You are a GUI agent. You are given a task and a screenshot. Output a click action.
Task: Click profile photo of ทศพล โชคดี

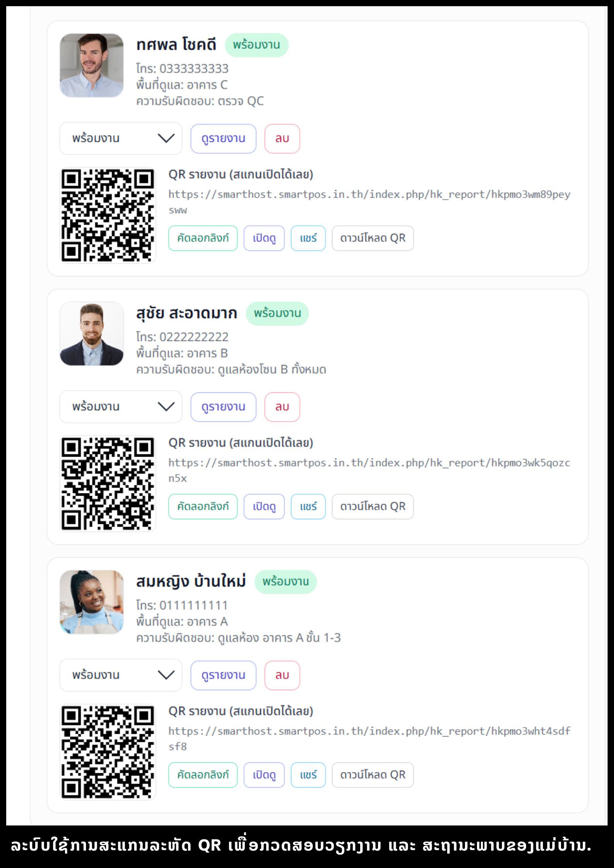click(x=92, y=65)
